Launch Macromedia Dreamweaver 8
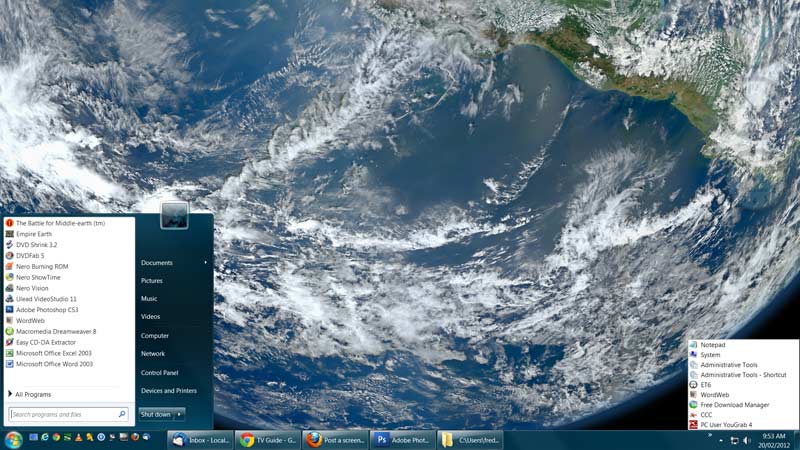The image size is (800, 450). [x=55, y=331]
